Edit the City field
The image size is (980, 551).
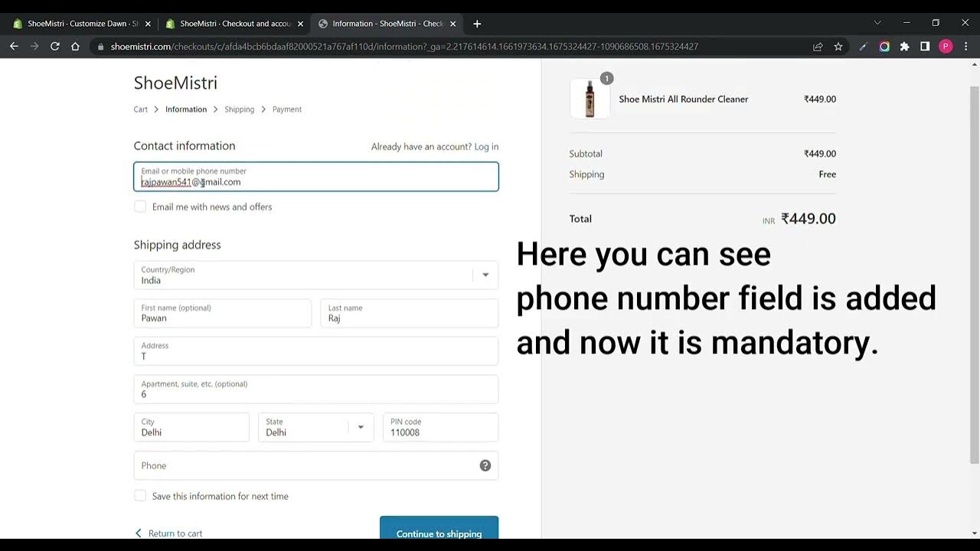[191, 427]
